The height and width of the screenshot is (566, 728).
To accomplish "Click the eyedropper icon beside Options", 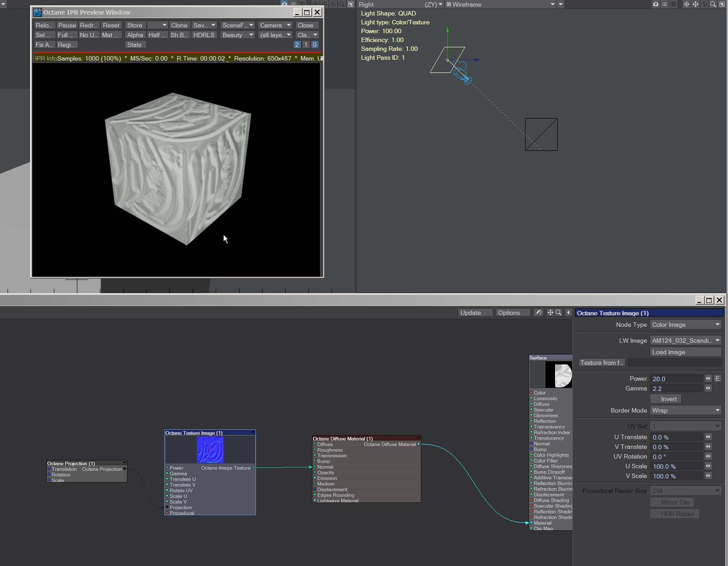I will coord(538,313).
